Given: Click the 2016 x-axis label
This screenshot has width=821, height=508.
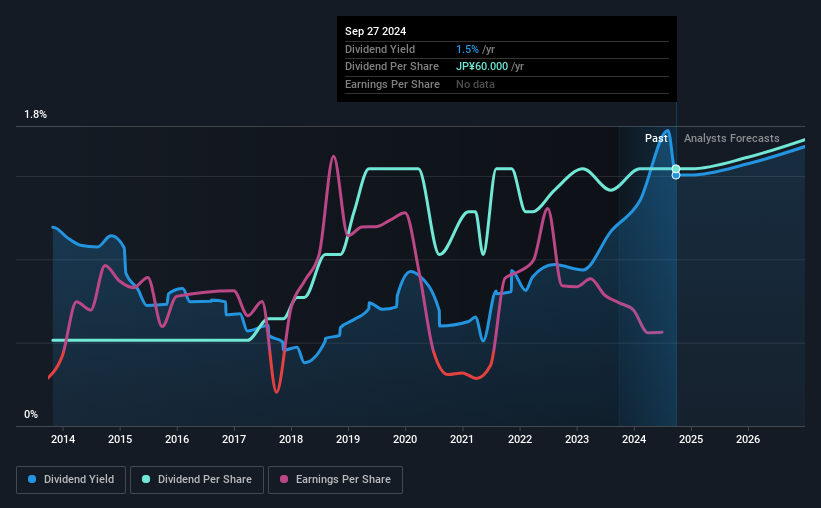Looking at the screenshot, I should click(x=177, y=439).
